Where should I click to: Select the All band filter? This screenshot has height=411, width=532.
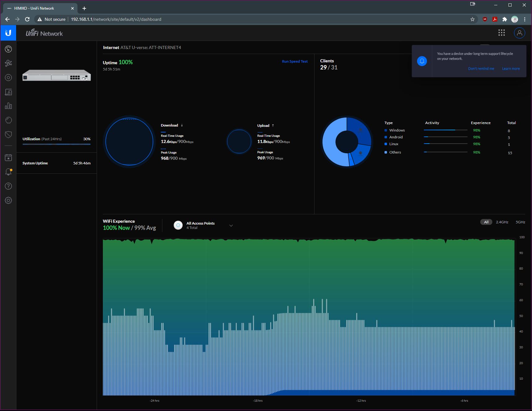coord(486,222)
